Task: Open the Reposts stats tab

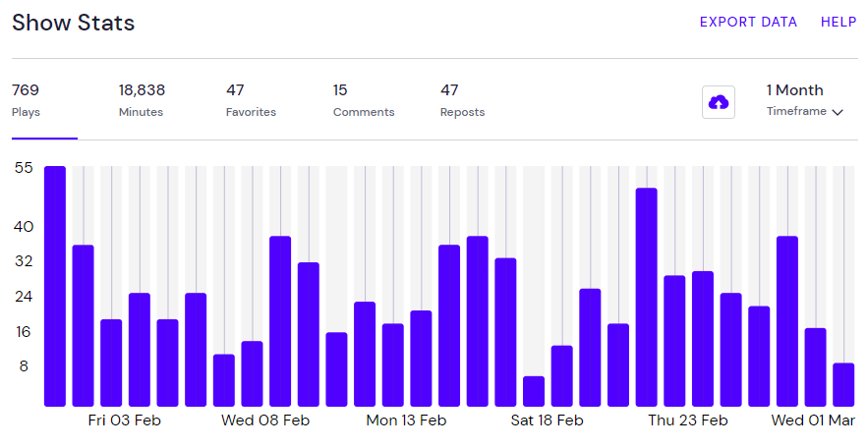Action: (462, 100)
